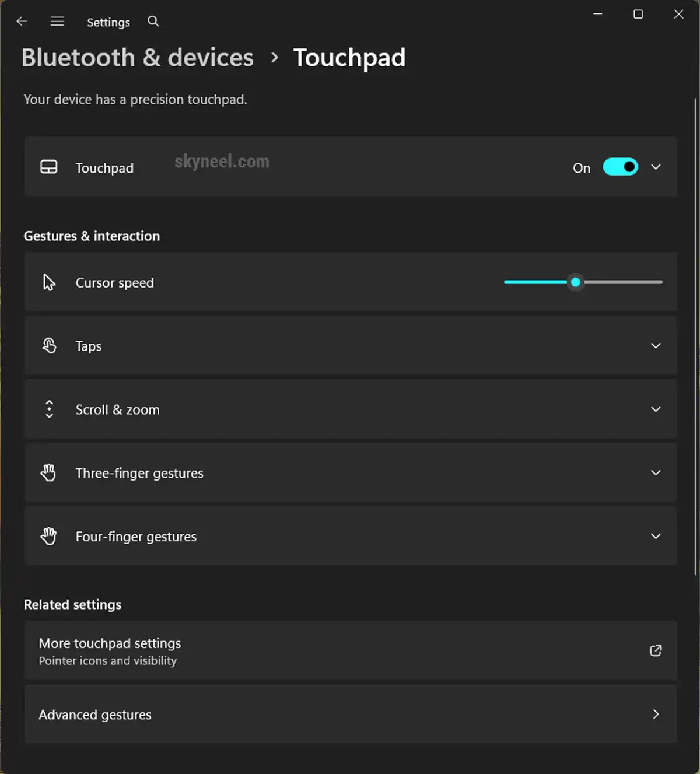Turn off the Touchpad toggle
The width and height of the screenshot is (700, 774).
pos(620,167)
